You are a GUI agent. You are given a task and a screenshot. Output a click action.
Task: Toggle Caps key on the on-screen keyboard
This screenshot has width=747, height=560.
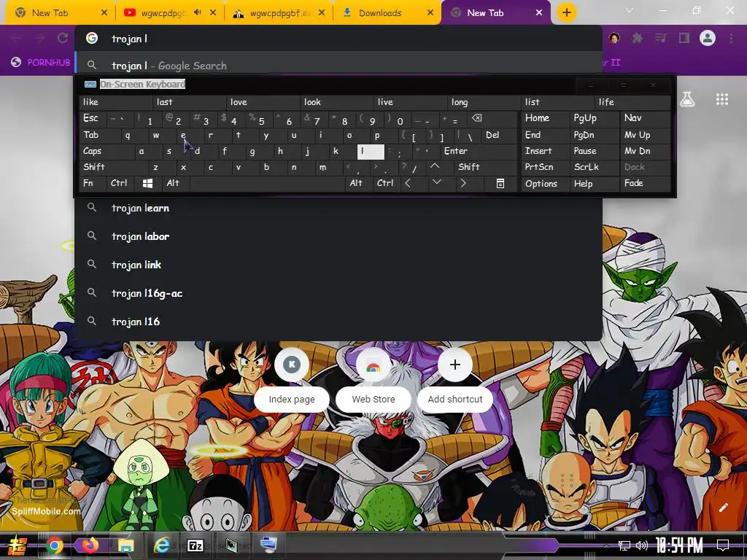pyautogui.click(x=107, y=151)
